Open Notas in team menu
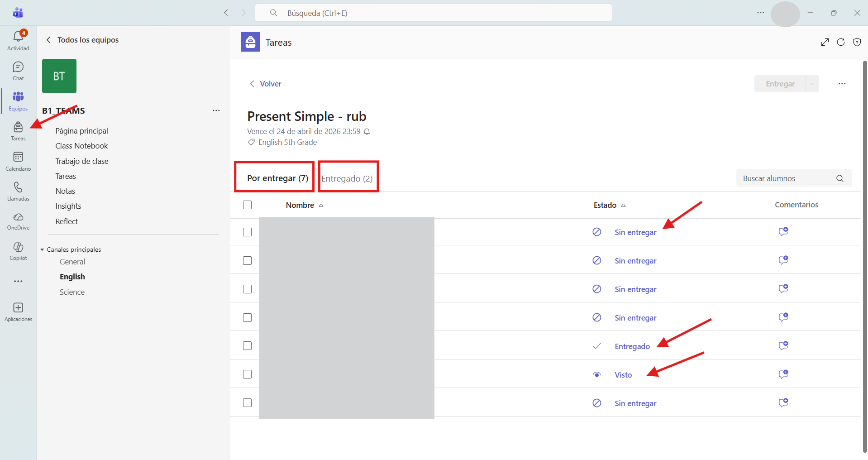 coord(65,191)
